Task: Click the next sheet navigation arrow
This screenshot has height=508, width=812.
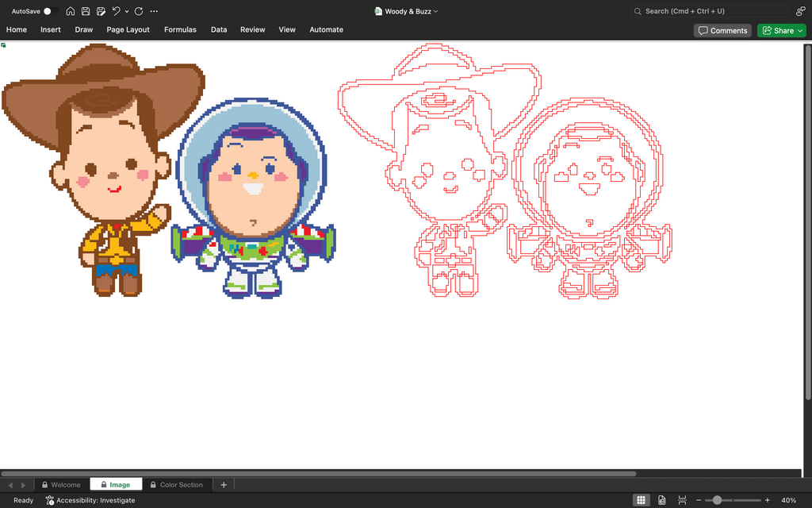Action: (23, 485)
